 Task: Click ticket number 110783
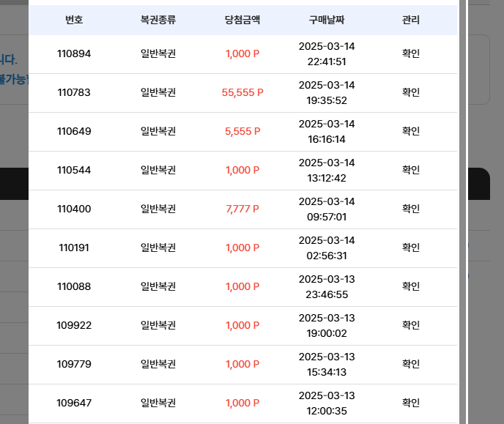tap(74, 92)
